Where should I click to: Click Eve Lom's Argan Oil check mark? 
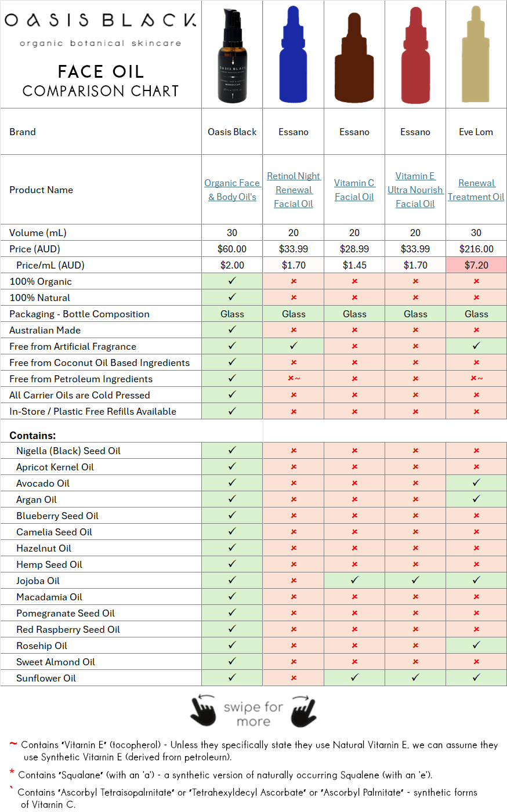(476, 499)
